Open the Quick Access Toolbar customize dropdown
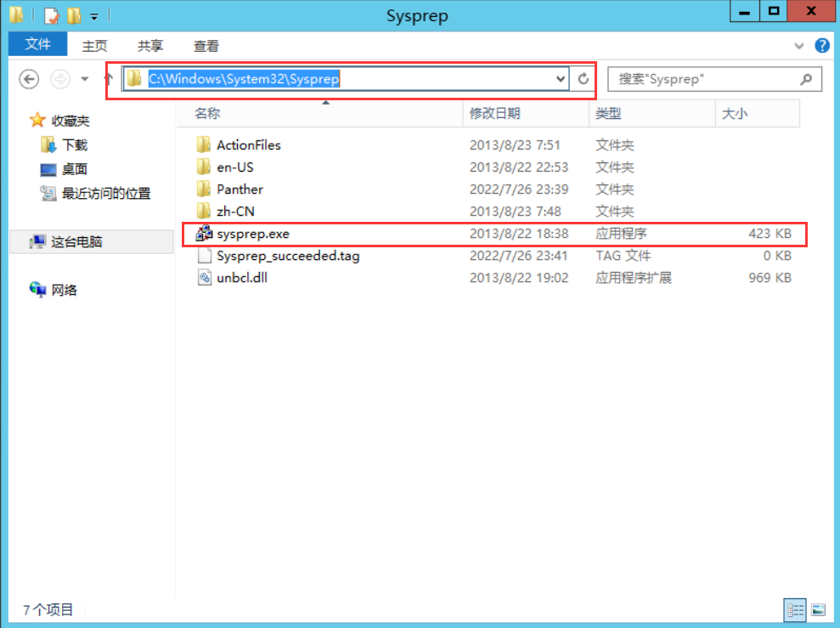Viewport: 840px width, 628px height. pos(94,17)
